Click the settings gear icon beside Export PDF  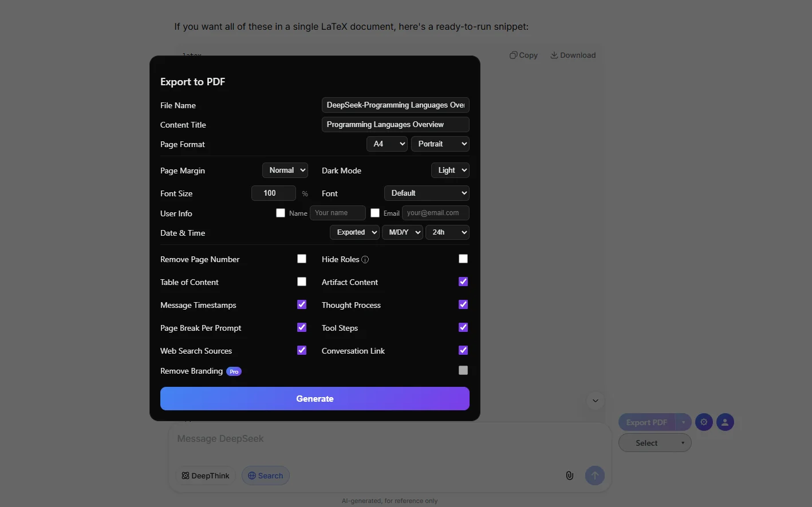[704, 422]
